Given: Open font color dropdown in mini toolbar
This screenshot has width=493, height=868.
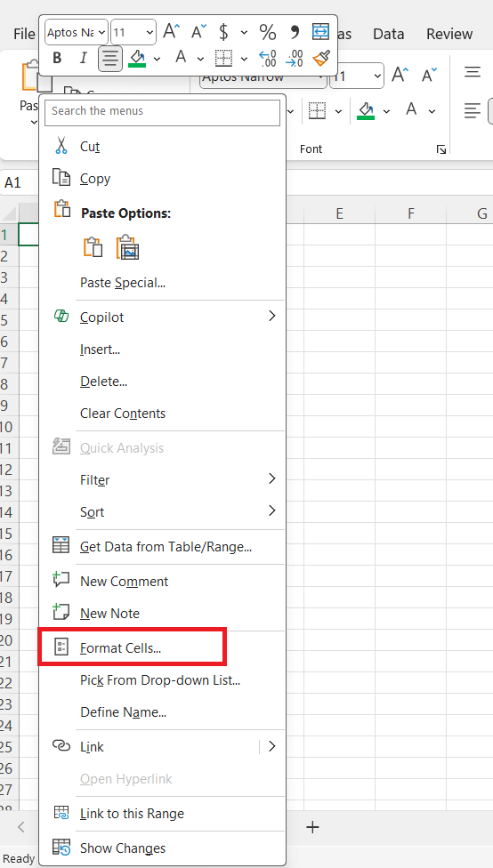Looking at the screenshot, I should pyautogui.click(x=200, y=59).
